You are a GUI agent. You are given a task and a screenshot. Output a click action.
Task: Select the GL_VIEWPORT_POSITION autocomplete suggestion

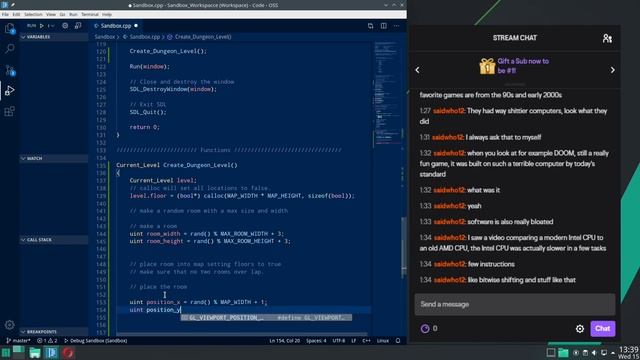pos(266,318)
